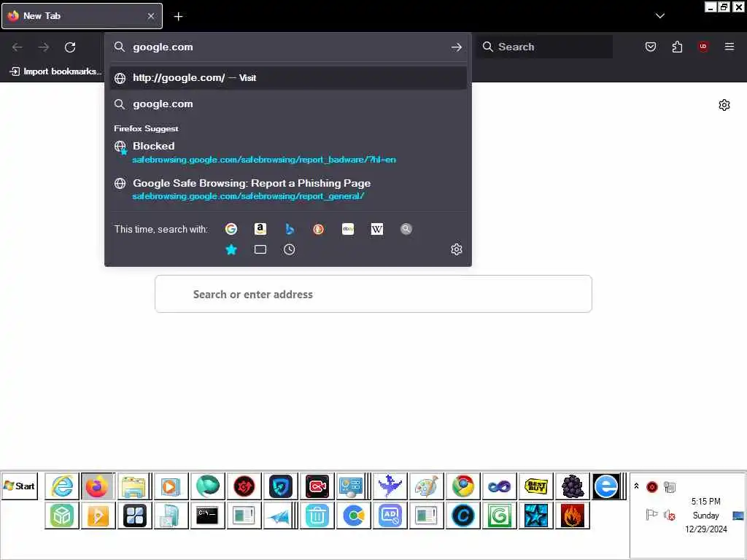This screenshot has height=560, width=747.
Task: Click the red uBlock tray icon
Action: coord(651,486)
